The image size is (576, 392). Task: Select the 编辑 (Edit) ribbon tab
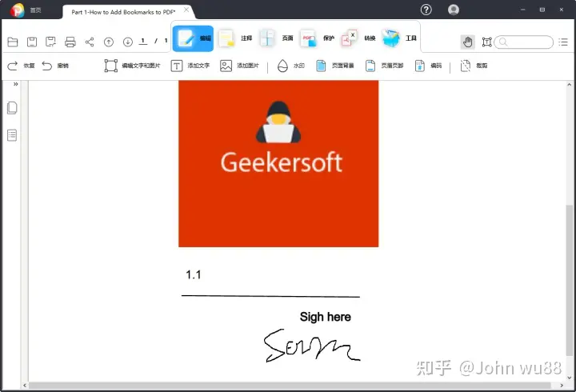[194, 38]
